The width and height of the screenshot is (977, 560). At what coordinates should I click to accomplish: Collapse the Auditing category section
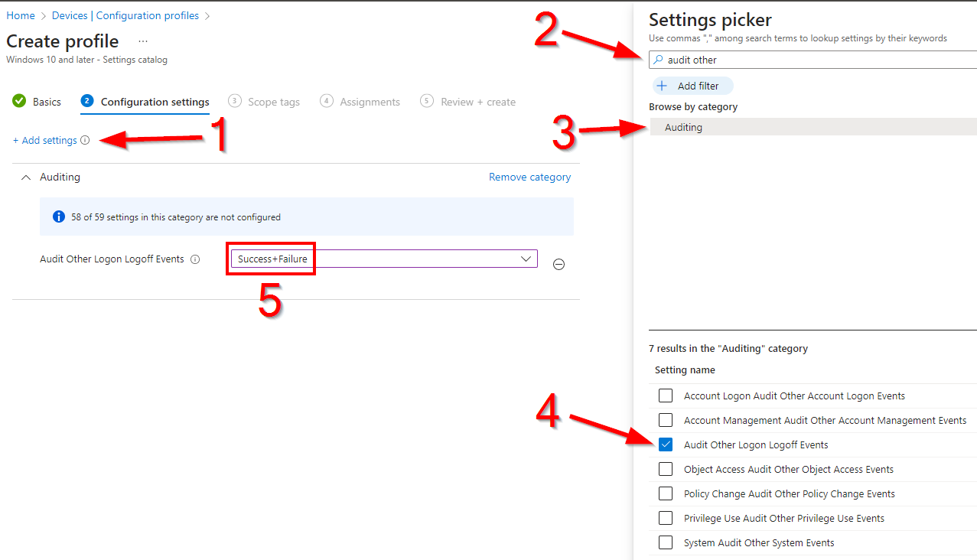point(25,177)
